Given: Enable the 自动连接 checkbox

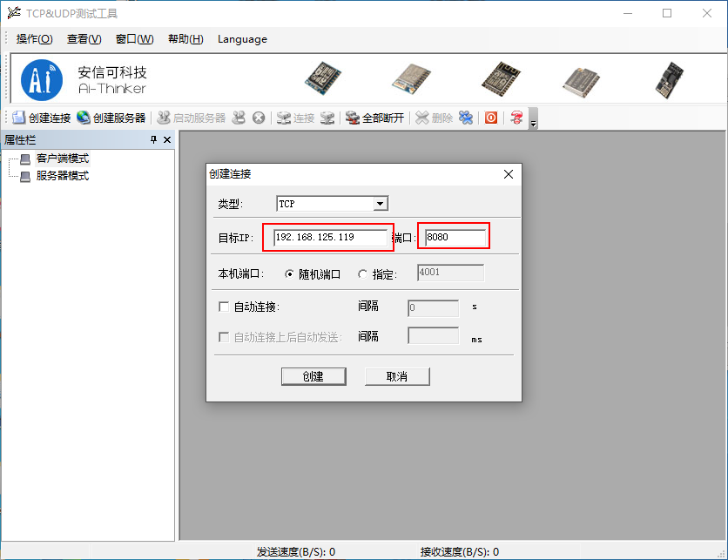Looking at the screenshot, I should pos(223,307).
